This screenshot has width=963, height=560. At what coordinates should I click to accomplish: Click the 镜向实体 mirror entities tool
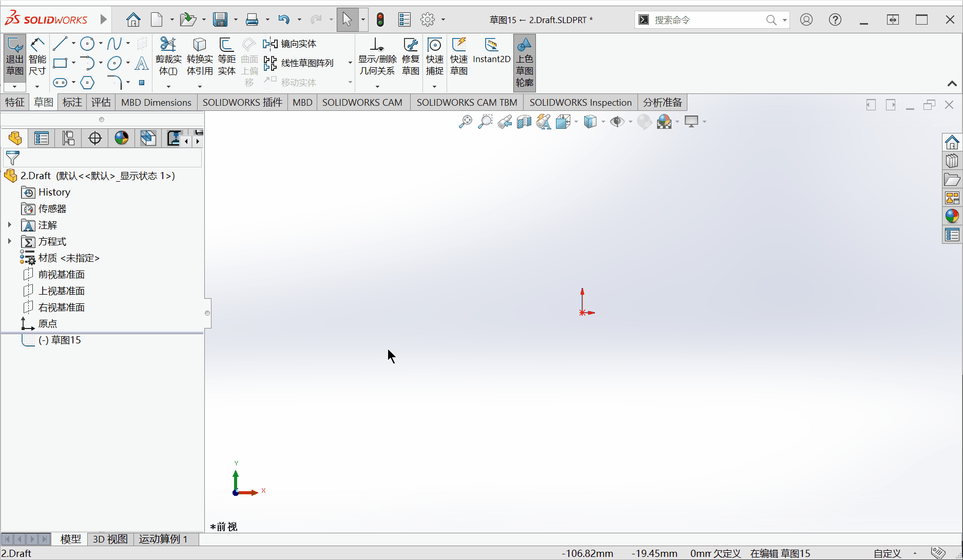click(290, 44)
